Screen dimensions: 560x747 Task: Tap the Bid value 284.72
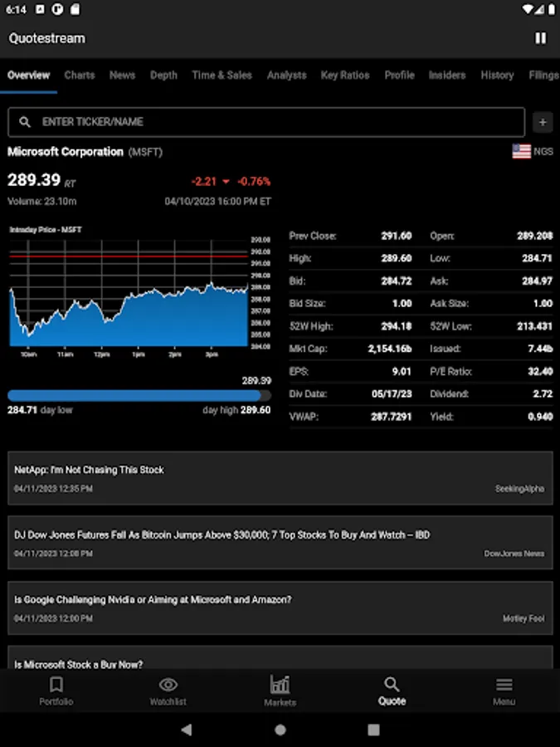coord(397,281)
